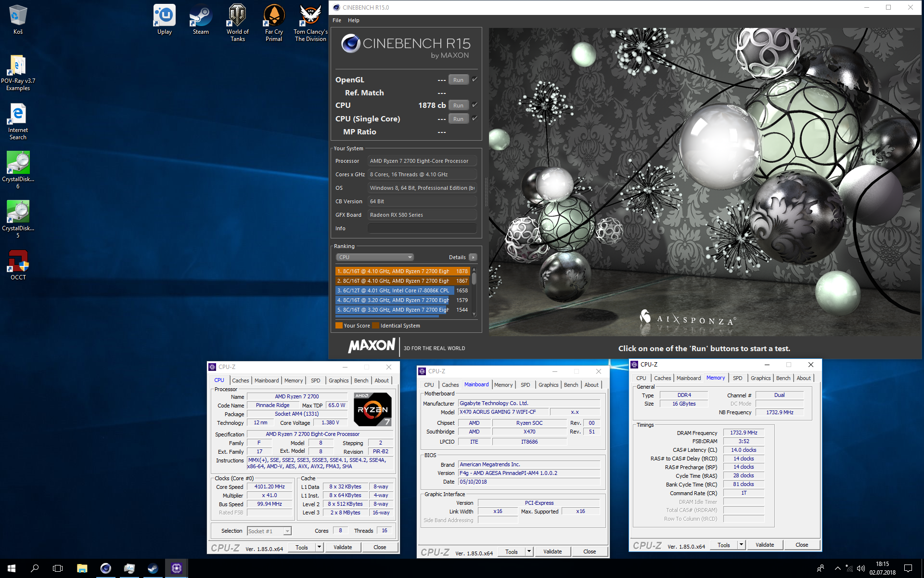Open the Internet Search desktop icon
This screenshot has width=924, height=578.
click(18, 121)
